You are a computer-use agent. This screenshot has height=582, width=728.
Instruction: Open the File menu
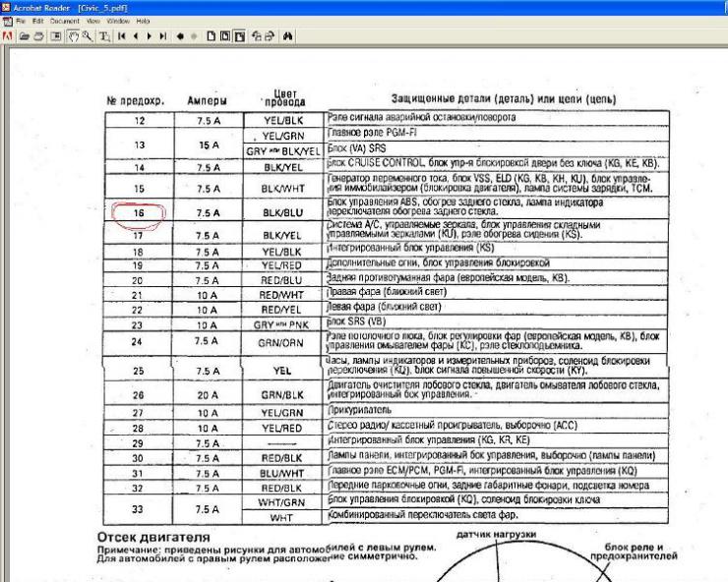(x=21, y=22)
